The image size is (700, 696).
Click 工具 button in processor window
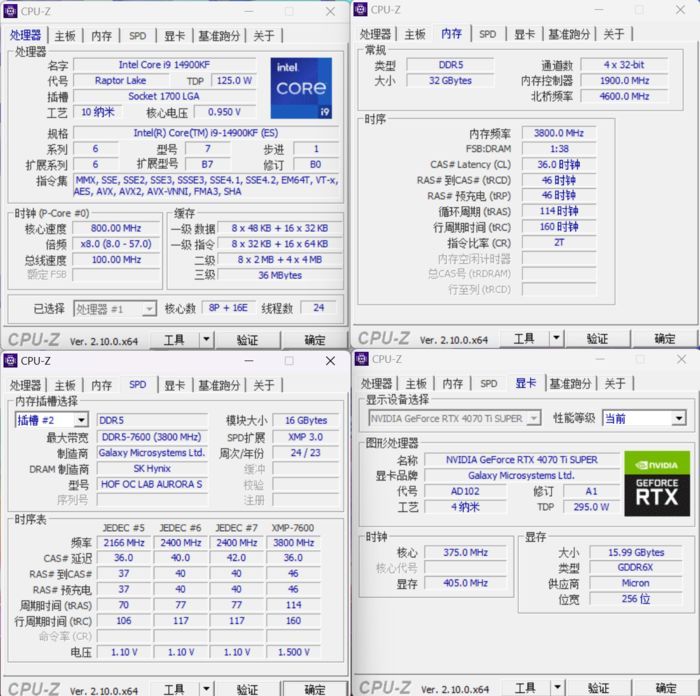(174, 340)
